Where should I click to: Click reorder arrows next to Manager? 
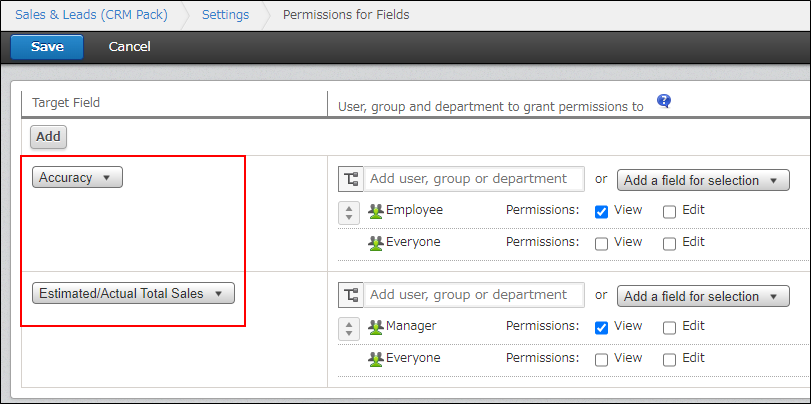350,327
